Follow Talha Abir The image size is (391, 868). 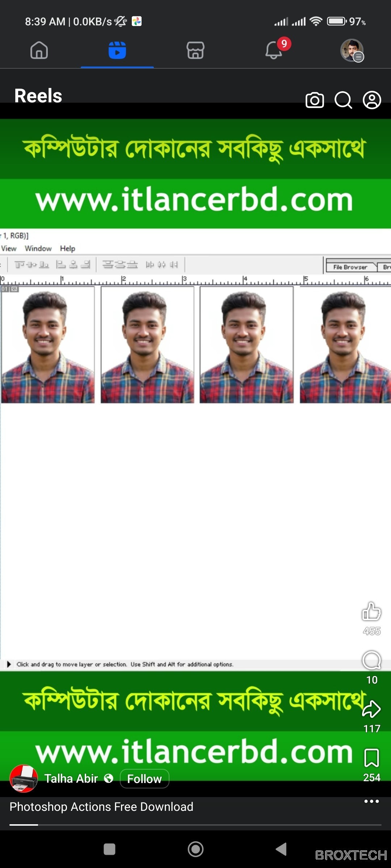[x=144, y=779]
